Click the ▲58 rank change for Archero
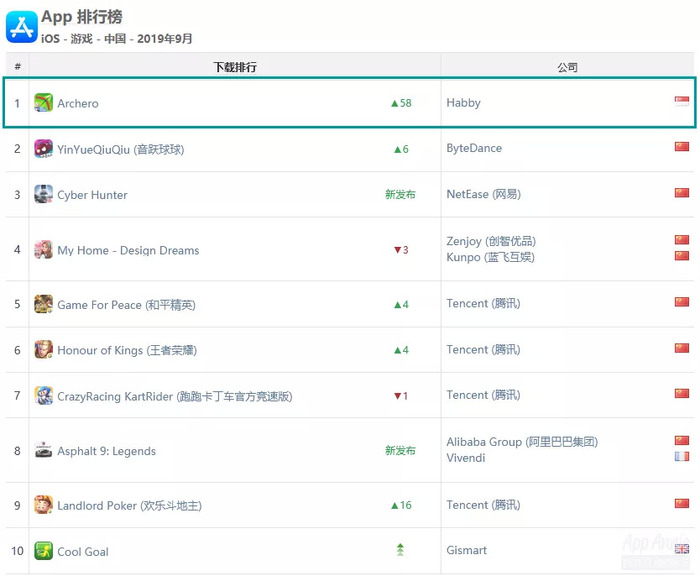 pyautogui.click(x=401, y=103)
